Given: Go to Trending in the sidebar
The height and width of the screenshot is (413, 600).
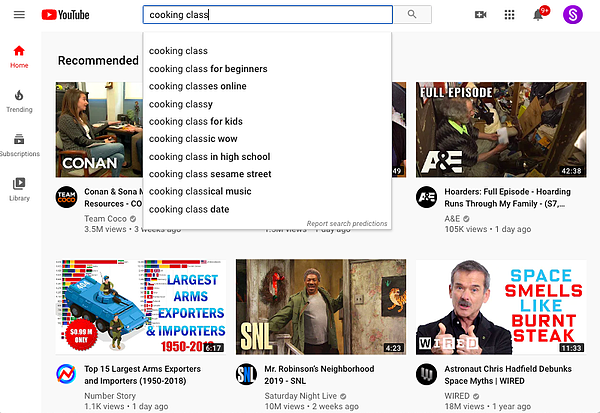Looking at the screenshot, I should tap(19, 100).
